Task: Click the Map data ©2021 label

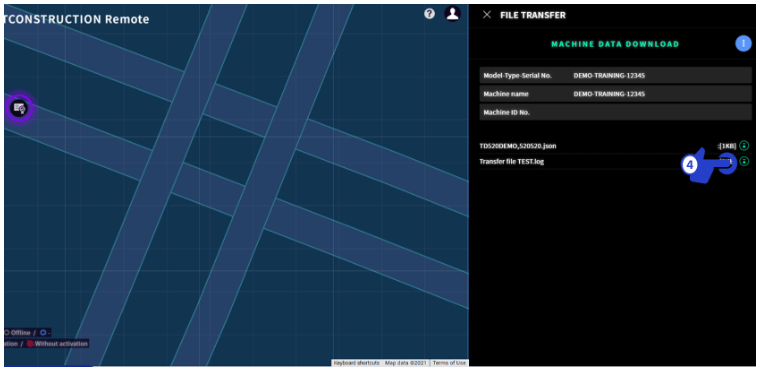Action: click(405, 363)
